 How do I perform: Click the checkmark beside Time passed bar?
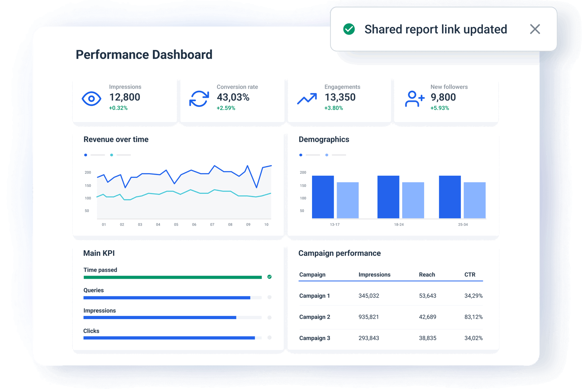[269, 276]
